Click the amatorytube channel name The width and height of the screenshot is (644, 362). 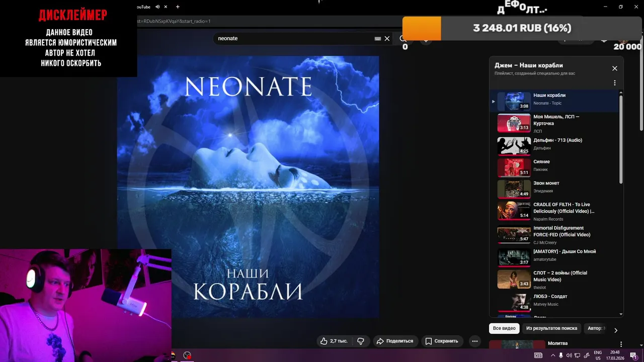click(x=545, y=259)
